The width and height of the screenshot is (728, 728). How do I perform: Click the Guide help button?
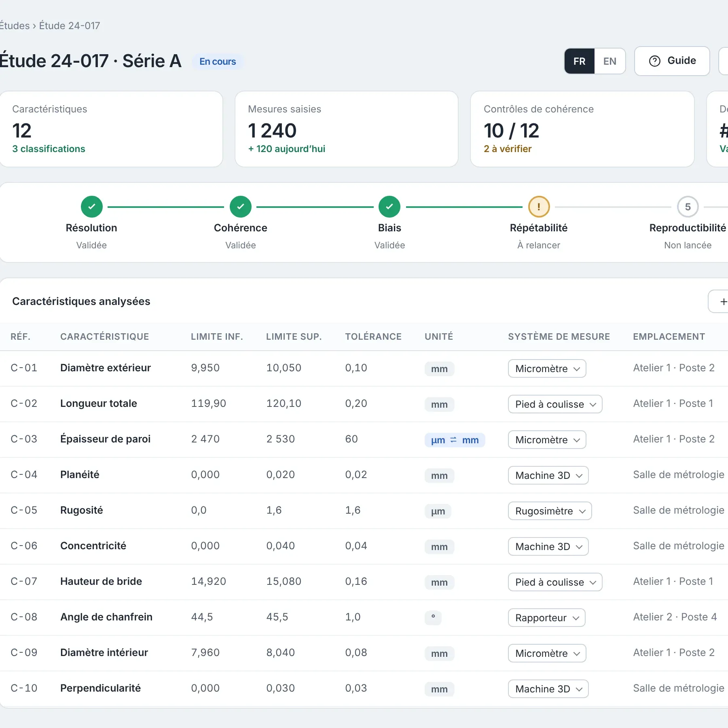(672, 61)
